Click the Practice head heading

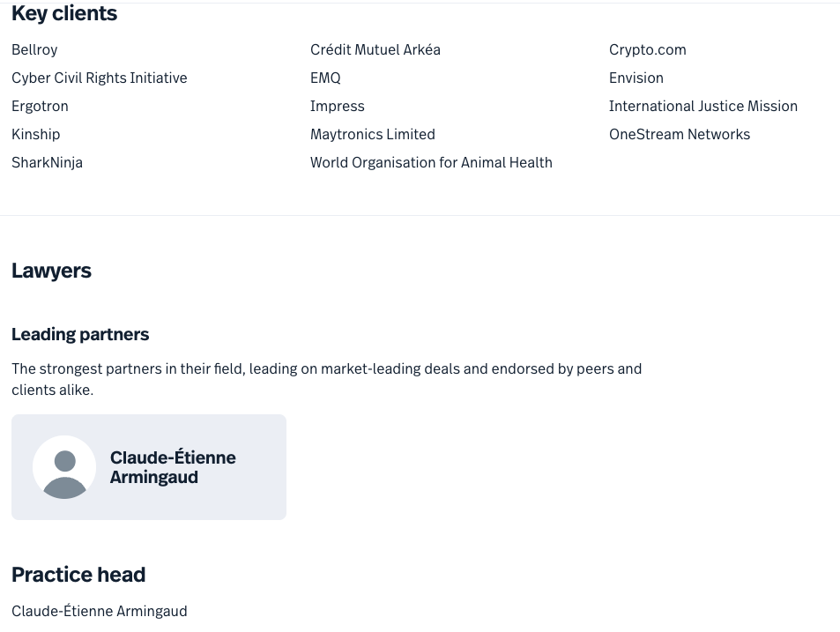pos(78,575)
